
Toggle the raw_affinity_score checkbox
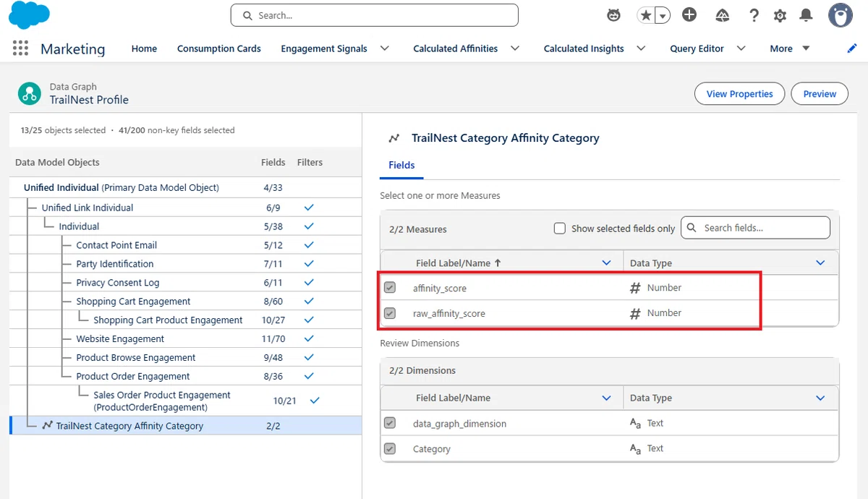click(390, 313)
